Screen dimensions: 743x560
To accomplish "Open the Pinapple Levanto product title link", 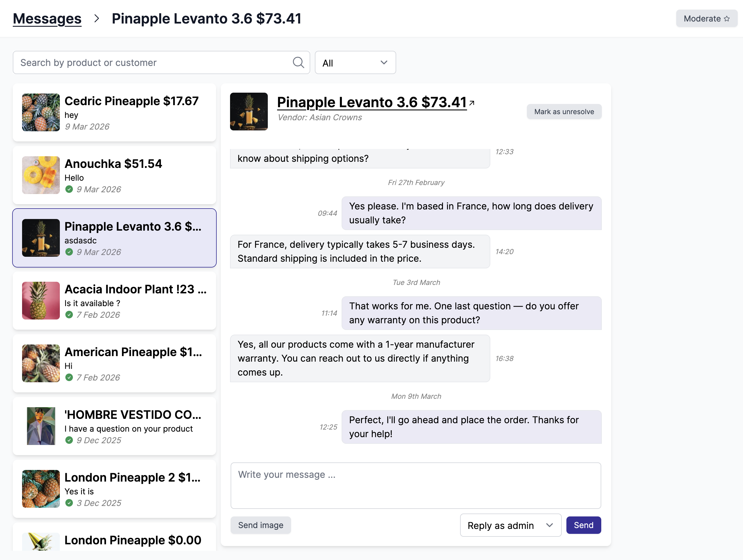I will (372, 103).
